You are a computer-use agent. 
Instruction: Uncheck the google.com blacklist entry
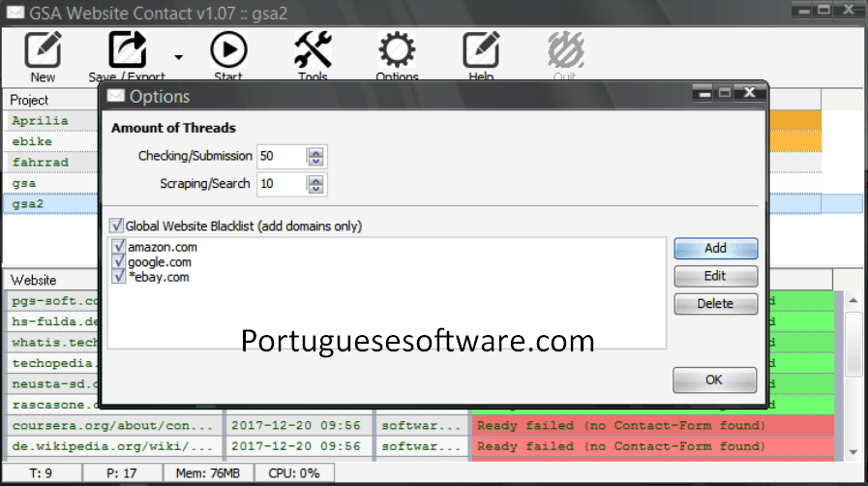coord(119,262)
